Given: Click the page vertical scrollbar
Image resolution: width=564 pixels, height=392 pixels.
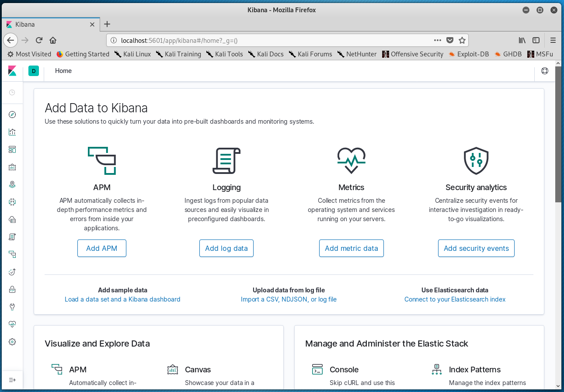Looking at the screenshot, I should click(x=558, y=219).
